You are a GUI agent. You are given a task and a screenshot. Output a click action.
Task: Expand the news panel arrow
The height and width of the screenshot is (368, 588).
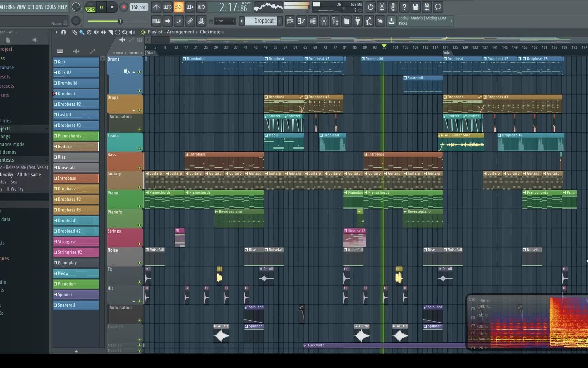[x=451, y=21]
